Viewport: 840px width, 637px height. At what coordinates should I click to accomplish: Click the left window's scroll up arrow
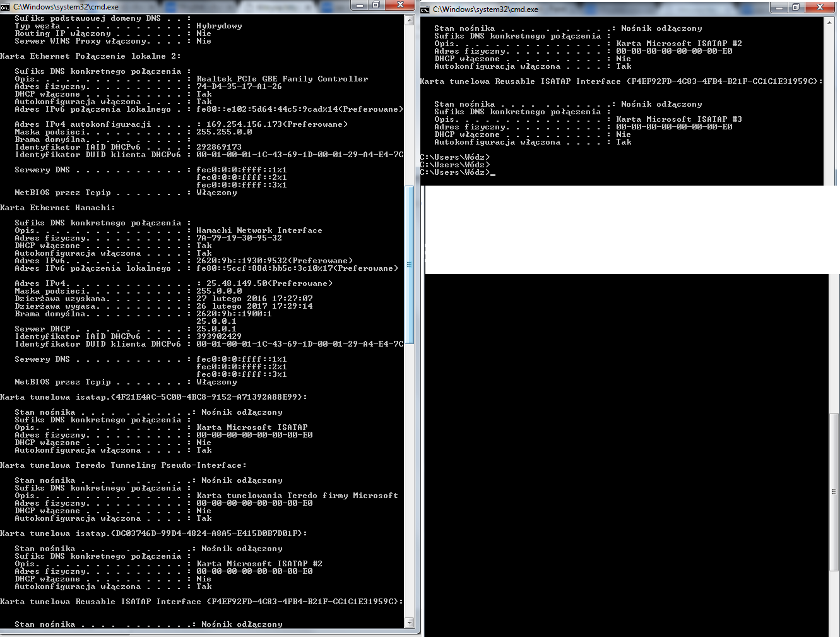coord(409,20)
